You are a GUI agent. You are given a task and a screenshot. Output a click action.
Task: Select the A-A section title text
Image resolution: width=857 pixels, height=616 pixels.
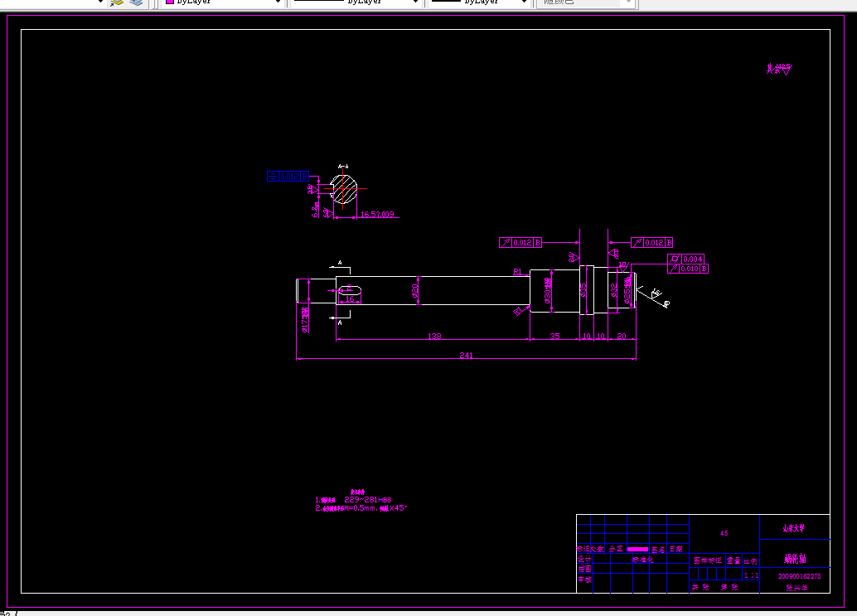click(x=342, y=167)
